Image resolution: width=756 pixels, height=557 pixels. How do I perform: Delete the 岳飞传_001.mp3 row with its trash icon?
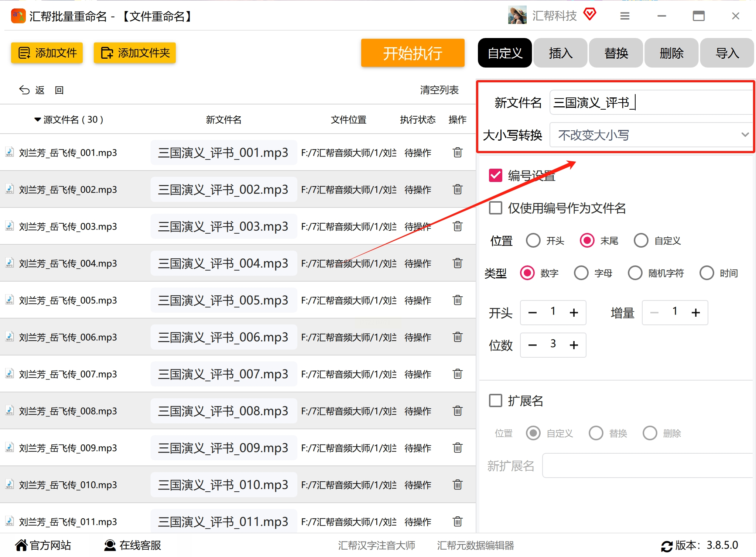pos(457,152)
